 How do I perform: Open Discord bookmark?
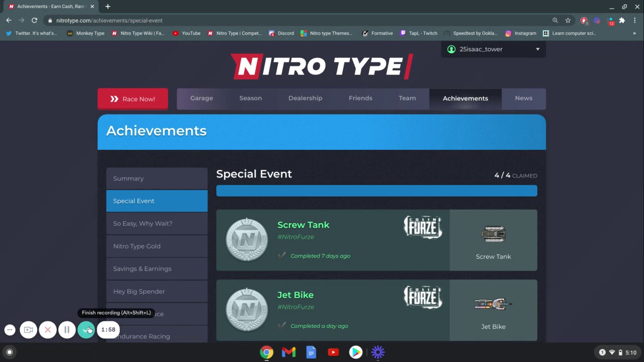(281, 33)
